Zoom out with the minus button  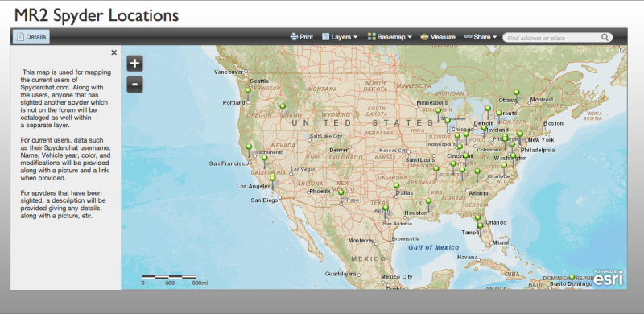(x=134, y=85)
